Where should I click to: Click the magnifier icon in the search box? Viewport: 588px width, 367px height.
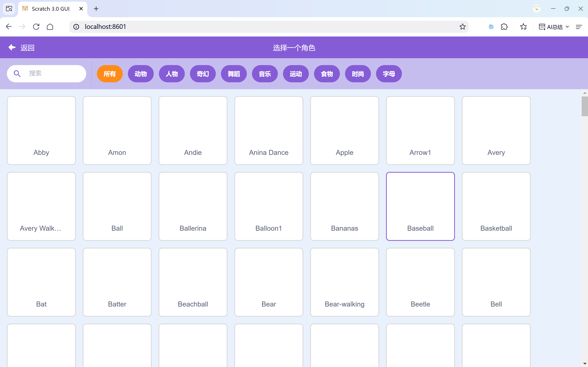pyautogui.click(x=17, y=74)
